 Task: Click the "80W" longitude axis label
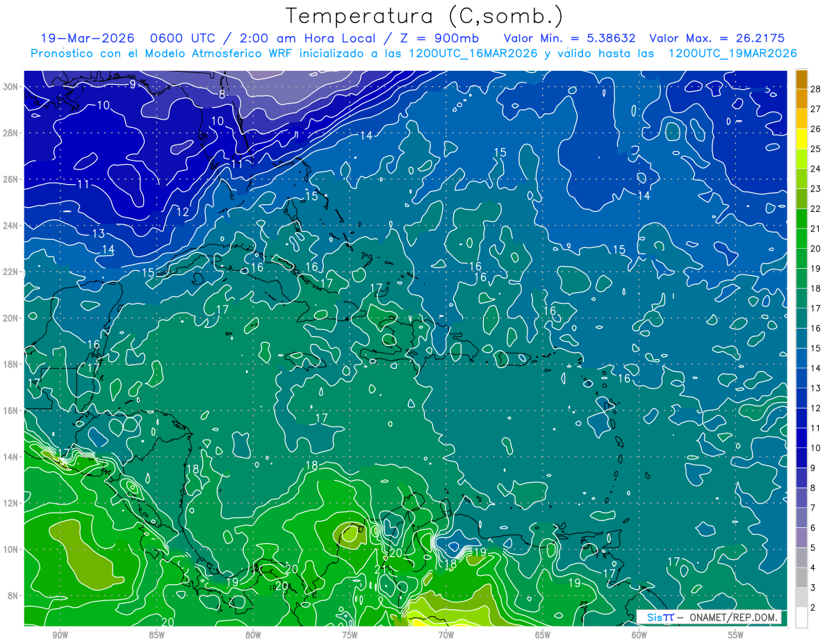(253, 635)
